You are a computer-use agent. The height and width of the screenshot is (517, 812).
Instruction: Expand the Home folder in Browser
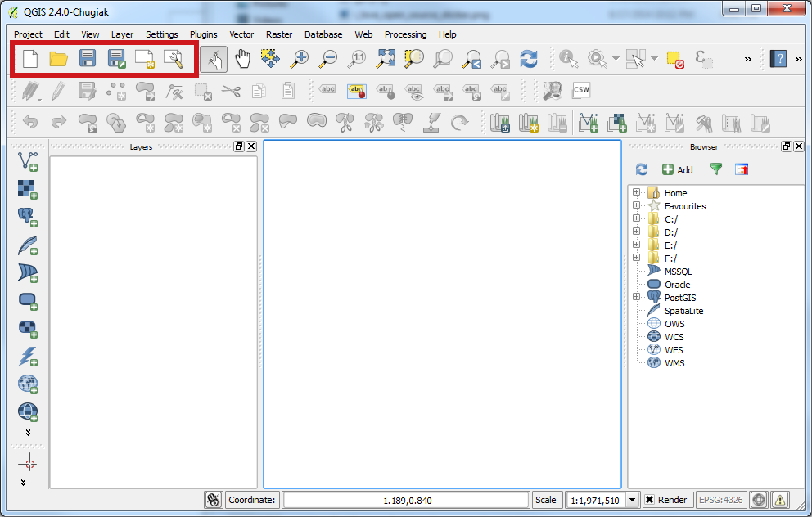tap(636, 193)
